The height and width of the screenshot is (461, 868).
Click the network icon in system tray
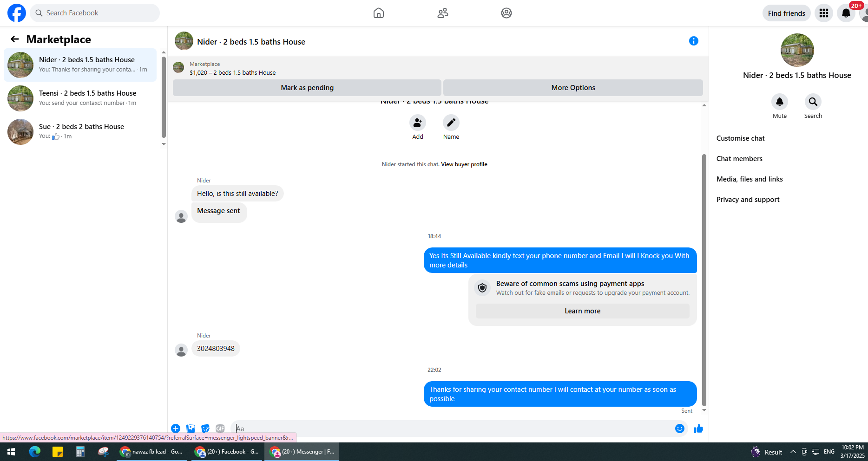(815, 452)
